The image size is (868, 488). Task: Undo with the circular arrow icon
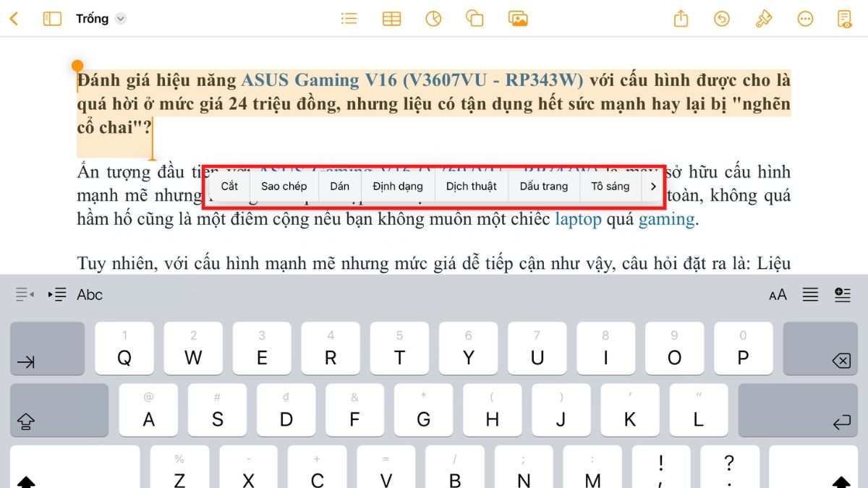(722, 19)
